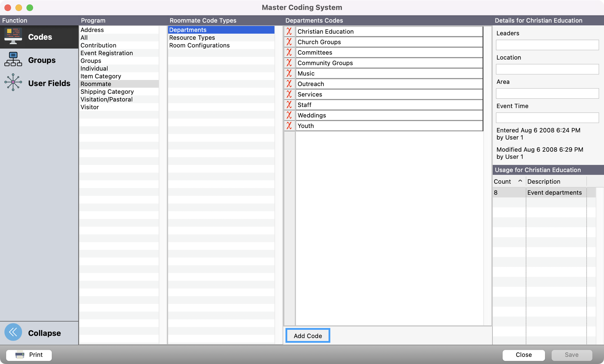
Task: Delete the Youth code with X
Action: point(289,126)
